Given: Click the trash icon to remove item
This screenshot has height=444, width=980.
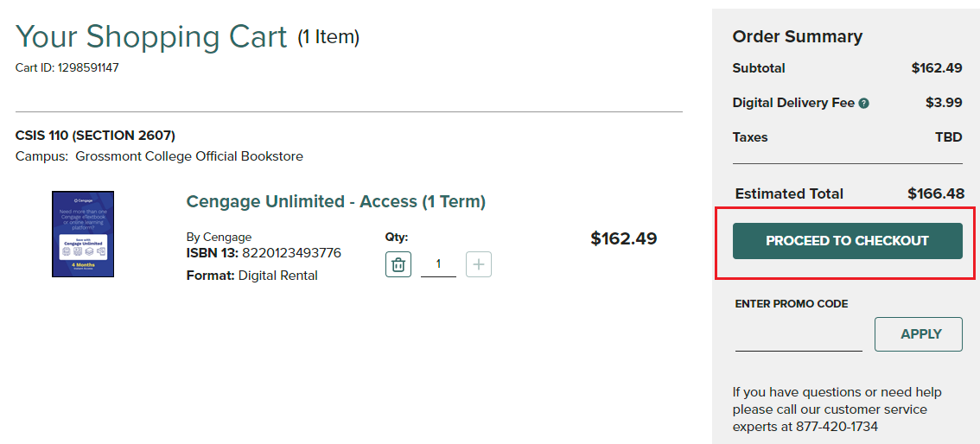Looking at the screenshot, I should click(x=398, y=264).
